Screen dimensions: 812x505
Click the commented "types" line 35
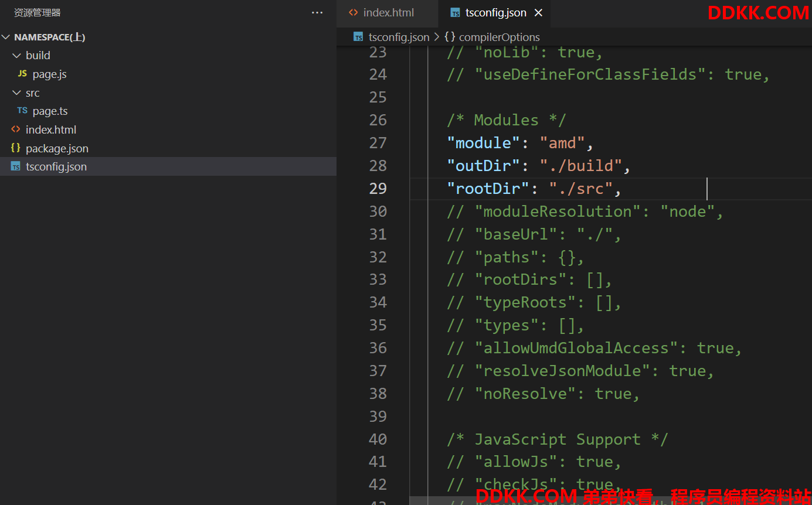515,325
